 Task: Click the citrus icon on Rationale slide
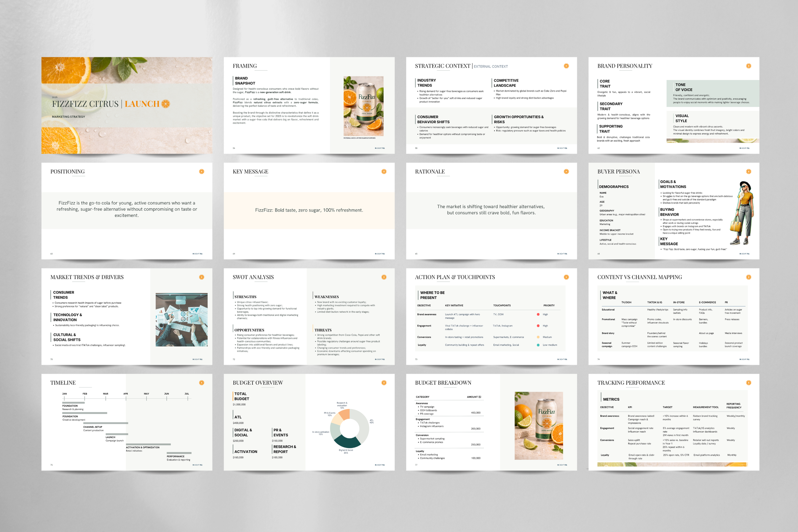566,171
